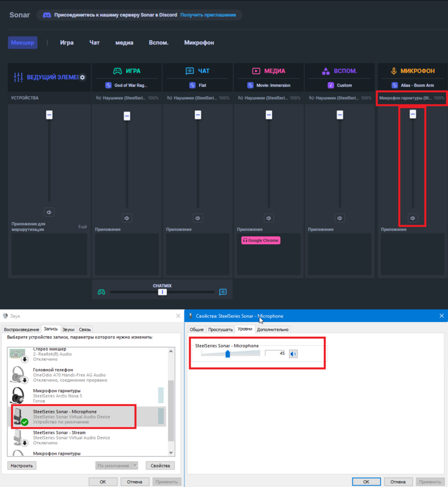Open the Movie: Immersion preset dropdown
The image size is (448, 487).
pos(269,85)
